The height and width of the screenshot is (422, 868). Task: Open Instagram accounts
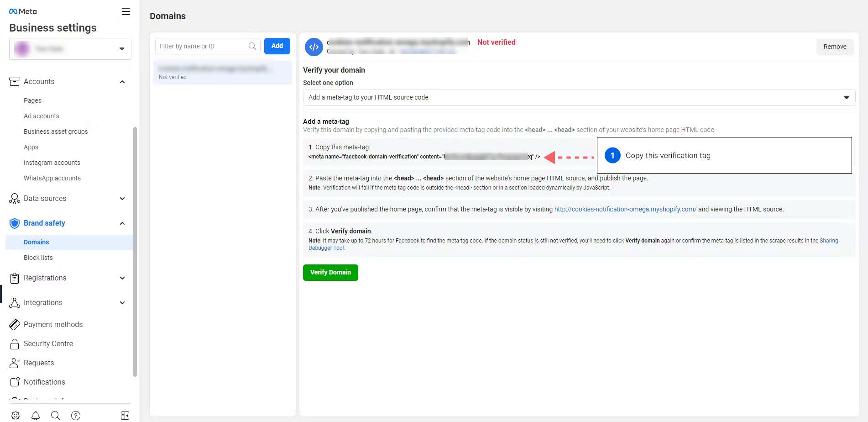click(x=52, y=163)
